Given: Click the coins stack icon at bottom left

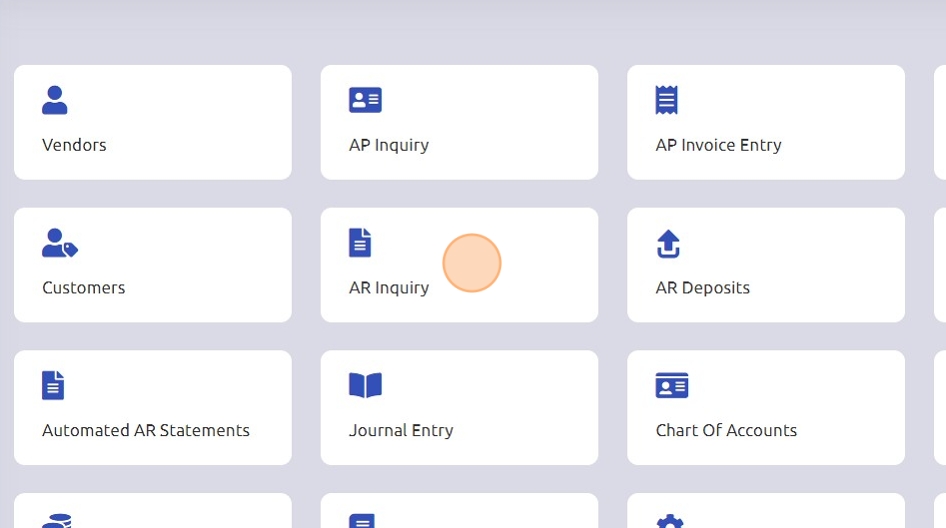Looking at the screenshot, I should tap(57, 521).
